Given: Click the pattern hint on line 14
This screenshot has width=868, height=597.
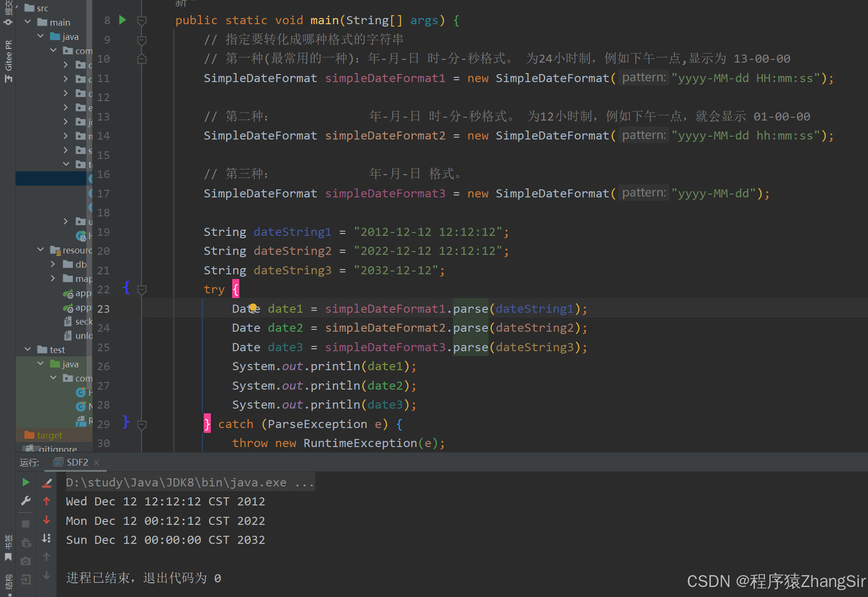Looking at the screenshot, I should [644, 136].
